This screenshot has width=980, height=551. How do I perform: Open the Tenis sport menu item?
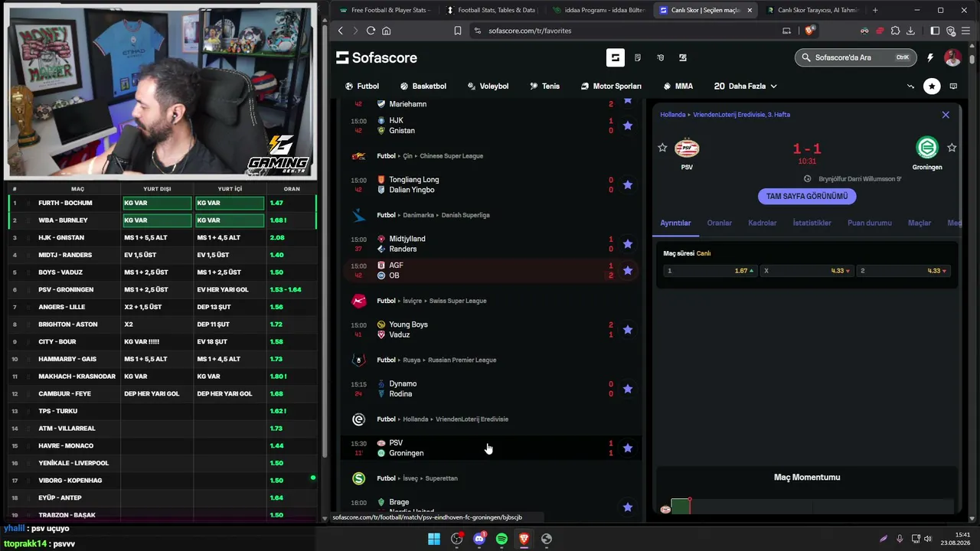click(x=544, y=86)
